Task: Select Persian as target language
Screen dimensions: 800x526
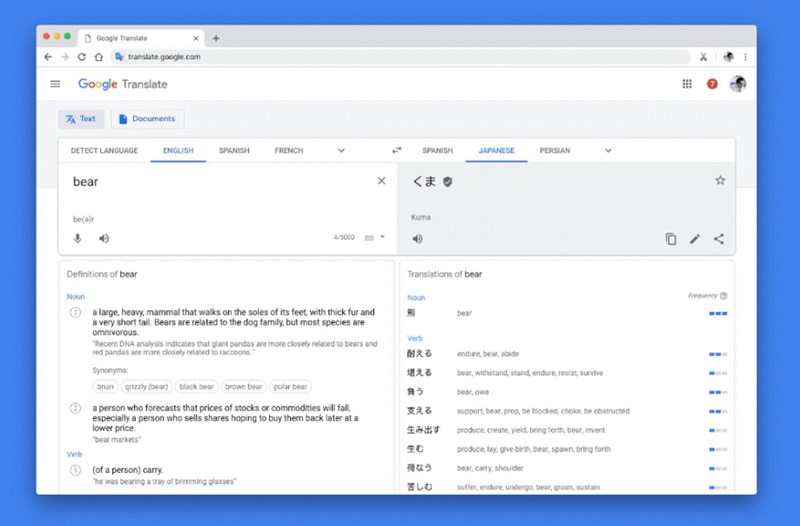Action: point(555,151)
